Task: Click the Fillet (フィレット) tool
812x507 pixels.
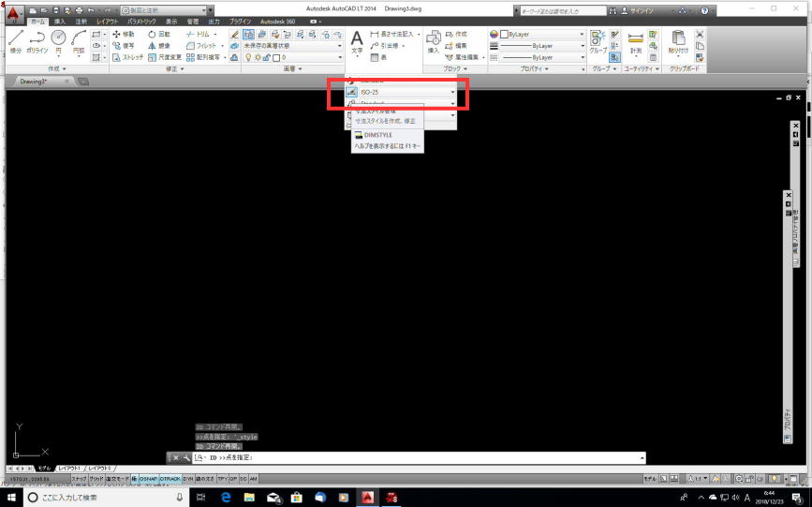Action: [x=201, y=46]
